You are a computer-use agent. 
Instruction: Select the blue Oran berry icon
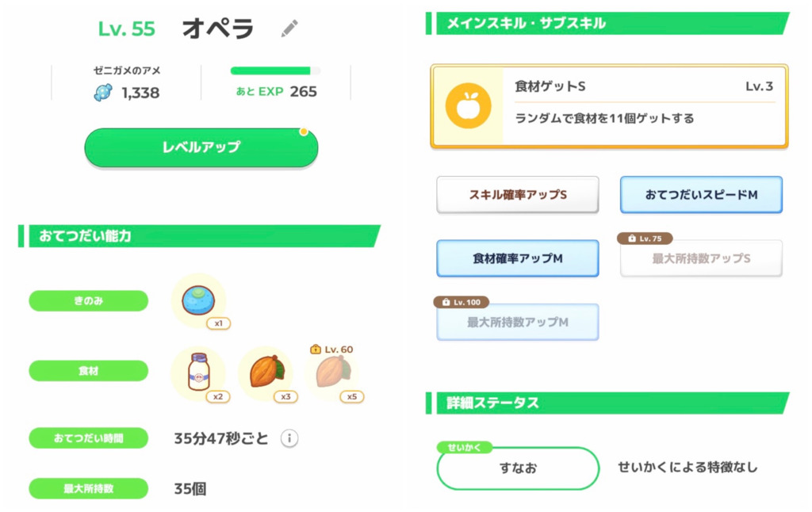coord(197,300)
